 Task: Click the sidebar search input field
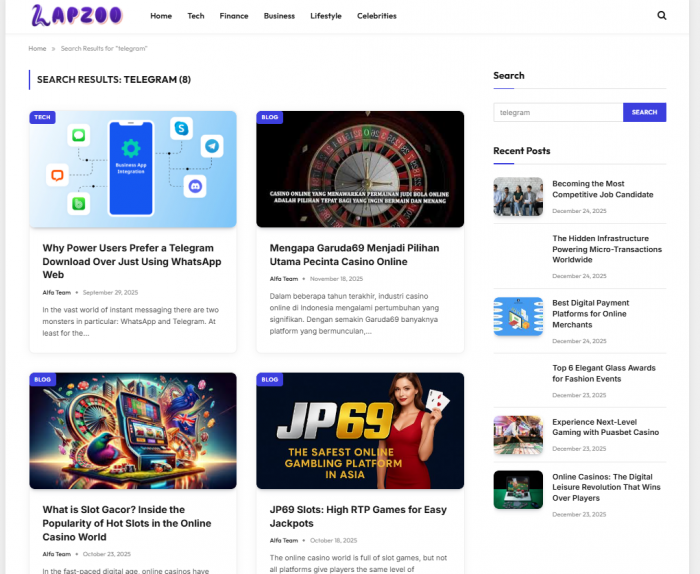pos(557,112)
